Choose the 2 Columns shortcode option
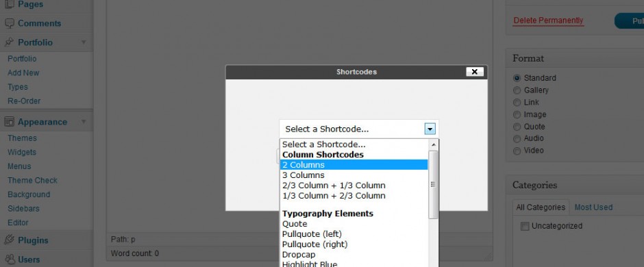Viewport: 644px width, 267px height. coord(354,165)
